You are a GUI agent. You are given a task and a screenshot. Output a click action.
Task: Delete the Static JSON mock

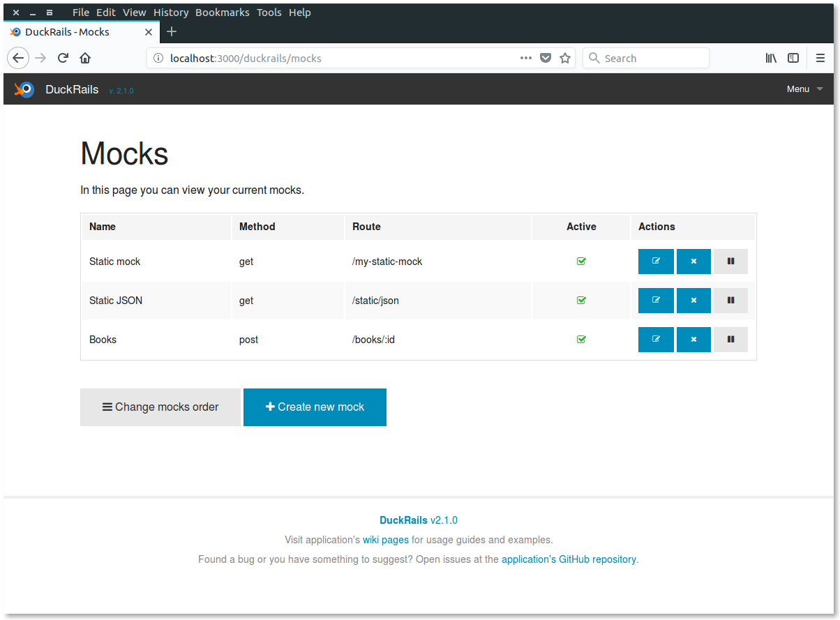click(693, 301)
